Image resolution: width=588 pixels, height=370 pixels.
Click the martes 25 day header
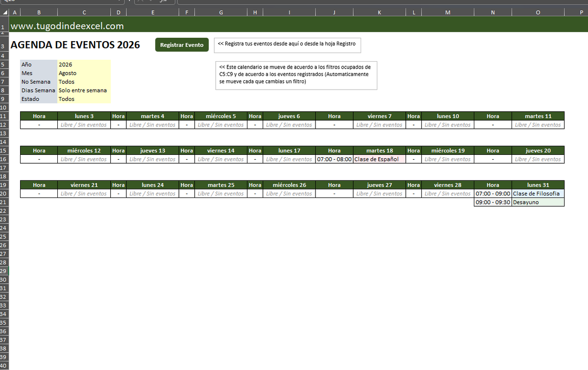[x=221, y=185]
